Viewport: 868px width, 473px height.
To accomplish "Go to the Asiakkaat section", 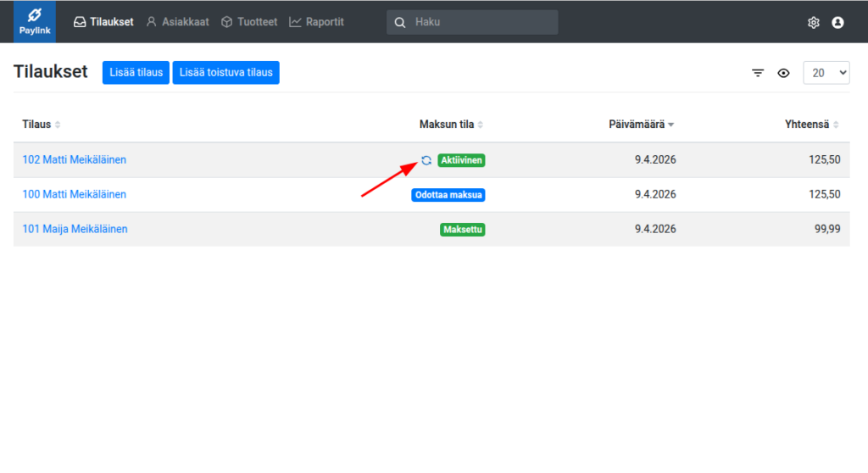I will point(178,22).
